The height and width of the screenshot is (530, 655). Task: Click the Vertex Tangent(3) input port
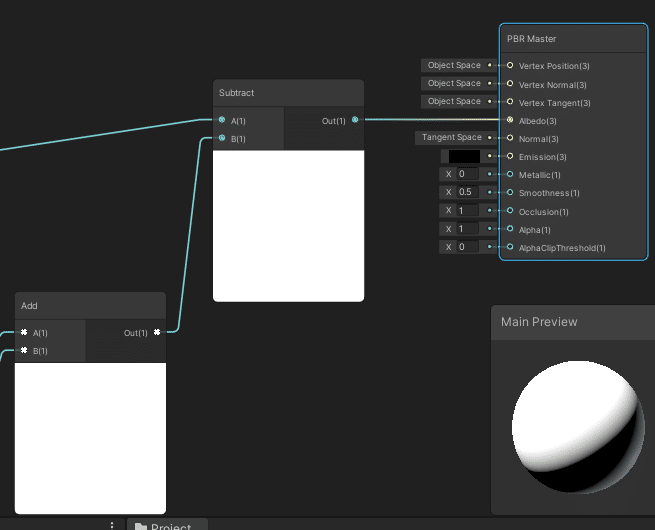510,101
